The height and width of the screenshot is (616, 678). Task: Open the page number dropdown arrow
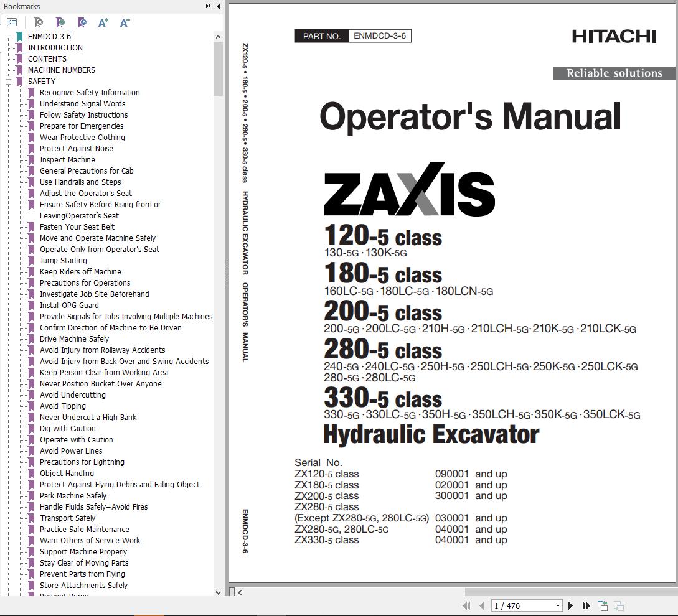coord(558,605)
